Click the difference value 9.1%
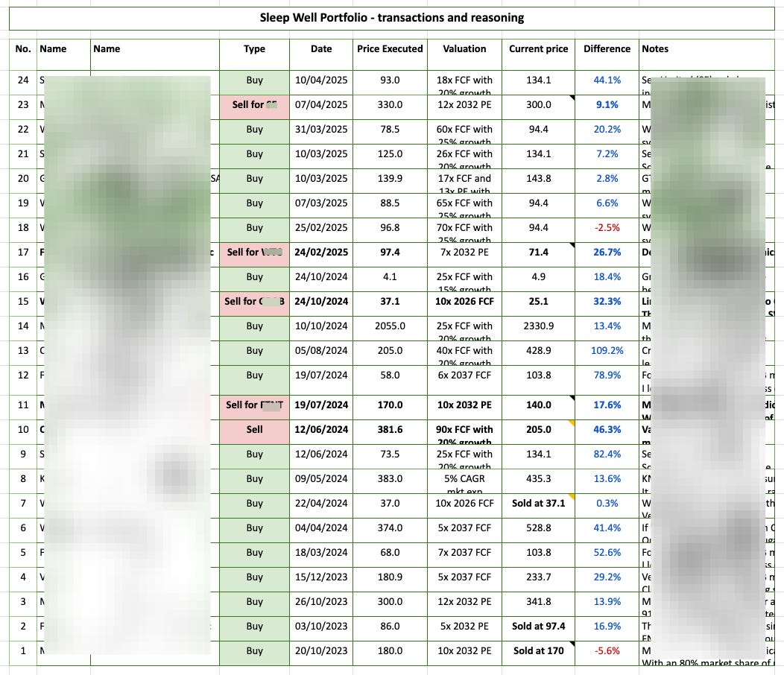The width and height of the screenshot is (784, 675). tap(607, 107)
